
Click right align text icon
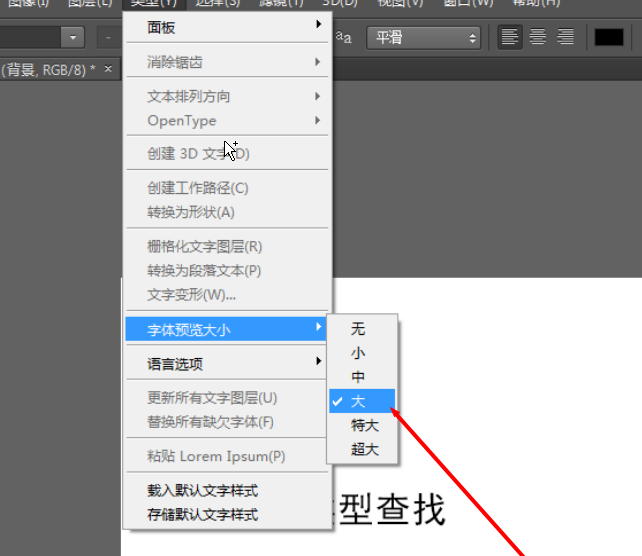565,37
